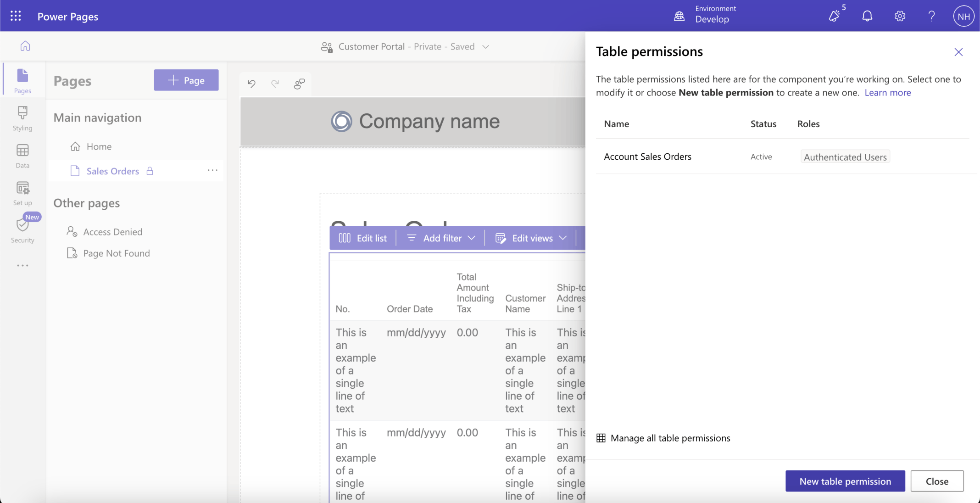Click the New table permission button
The height and width of the screenshot is (503, 980).
coord(845,481)
